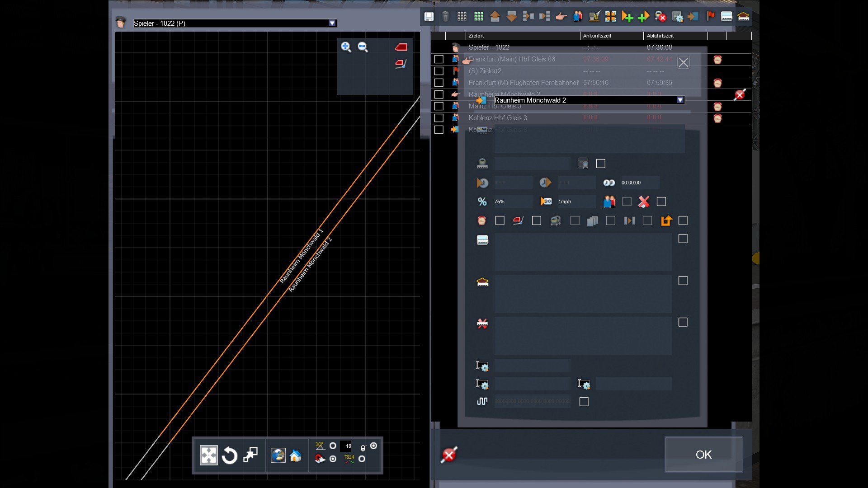Image resolution: width=868 pixels, height=488 pixels.
Task: Click the trash delete icon in the toolbar
Action: pyautogui.click(x=445, y=17)
